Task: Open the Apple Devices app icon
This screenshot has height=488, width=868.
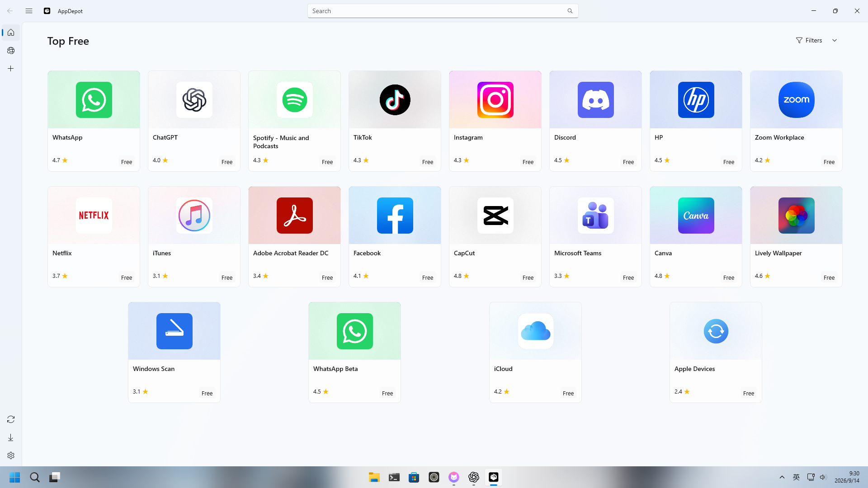Action: (x=716, y=331)
